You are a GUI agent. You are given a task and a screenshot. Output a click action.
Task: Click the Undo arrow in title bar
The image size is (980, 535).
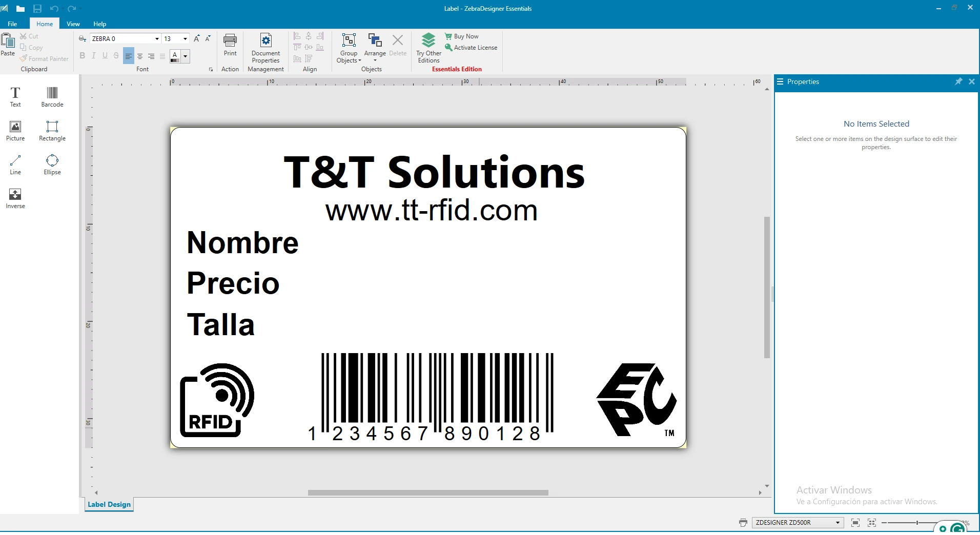(x=54, y=9)
